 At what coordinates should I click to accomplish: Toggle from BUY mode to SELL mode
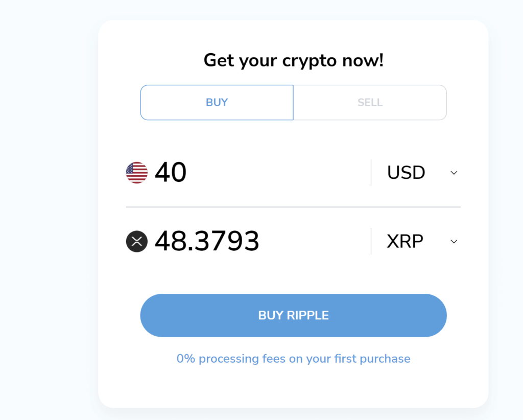370,102
